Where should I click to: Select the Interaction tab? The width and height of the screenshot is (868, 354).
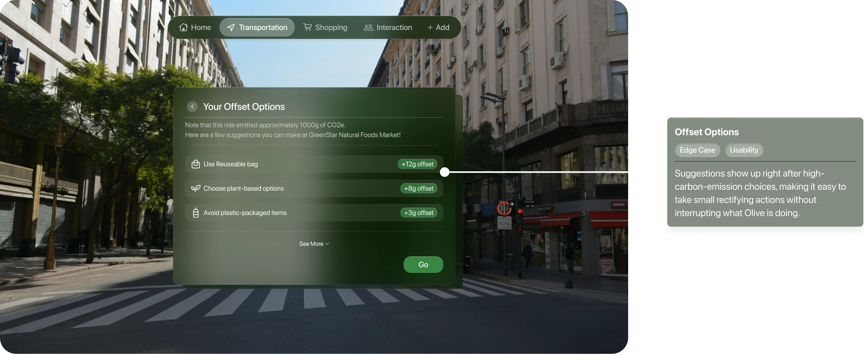388,27
